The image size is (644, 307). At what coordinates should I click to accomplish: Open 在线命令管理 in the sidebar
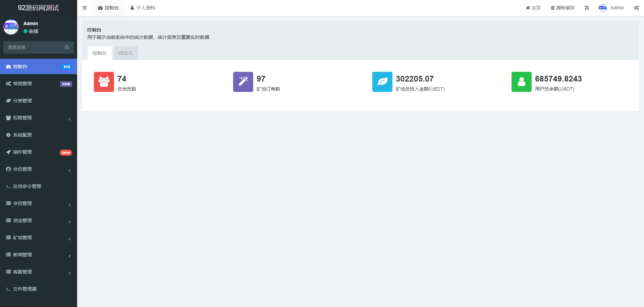tap(39, 186)
